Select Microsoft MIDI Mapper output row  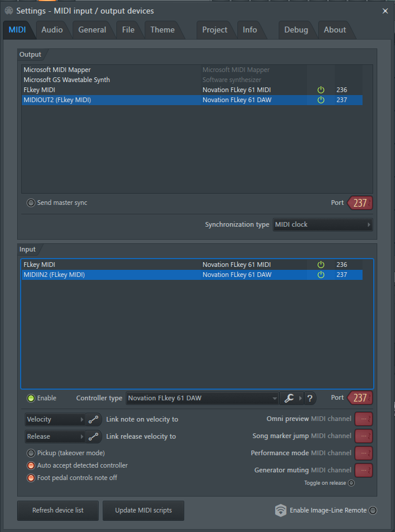pyautogui.click(x=192, y=70)
